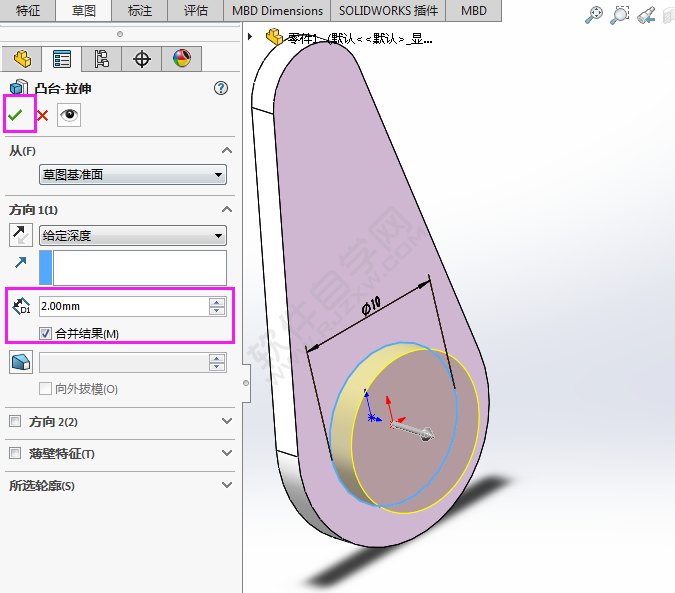
Task: Open the 草图基准面 start condition dropdown
Action: pyautogui.click(x=133, y=175)
